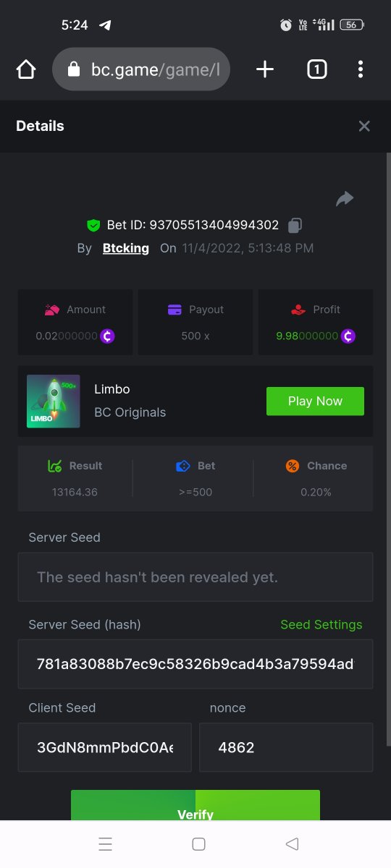
Task: Tap the bc.game address bar
Action: (141, 69)
